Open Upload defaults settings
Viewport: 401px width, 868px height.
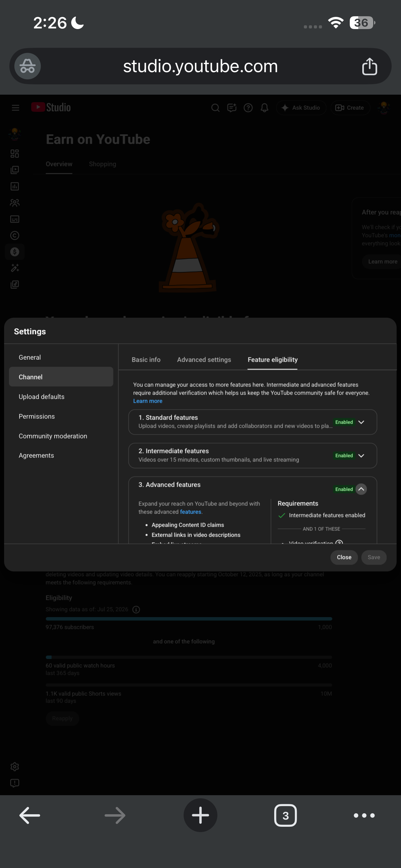tap(61, 397)
